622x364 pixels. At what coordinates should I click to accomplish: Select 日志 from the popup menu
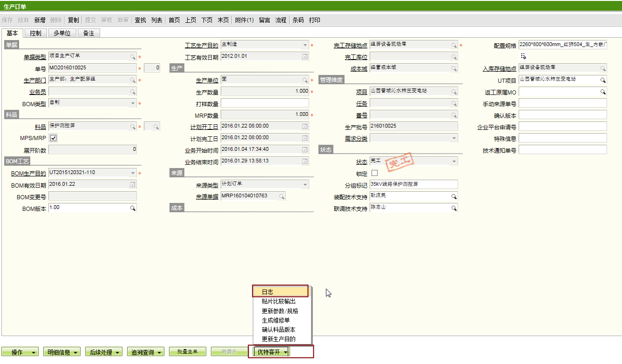click(x=280, y=292)
